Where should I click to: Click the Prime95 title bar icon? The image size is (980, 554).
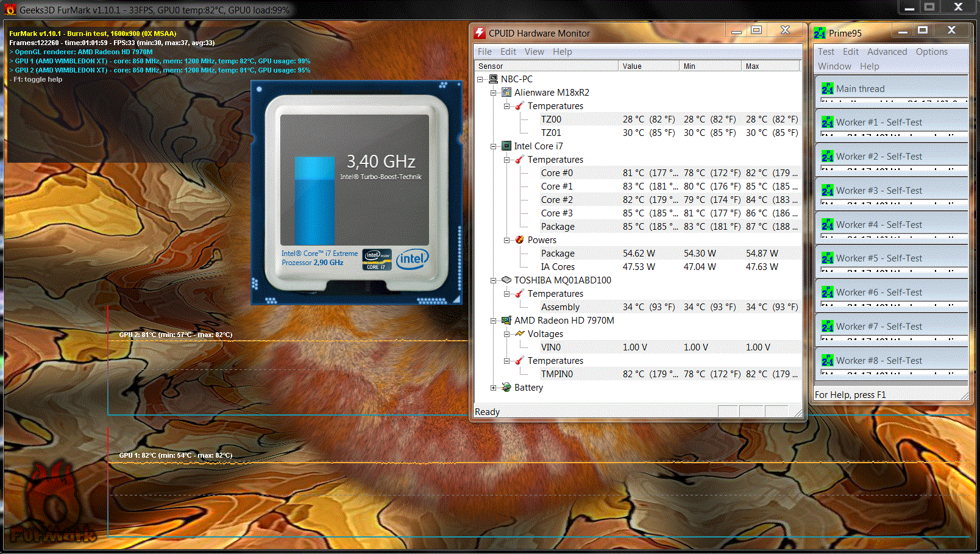coord(820,33)
